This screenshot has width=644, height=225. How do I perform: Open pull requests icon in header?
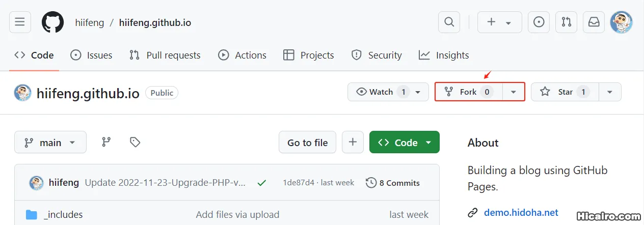(x=566, y=22)
